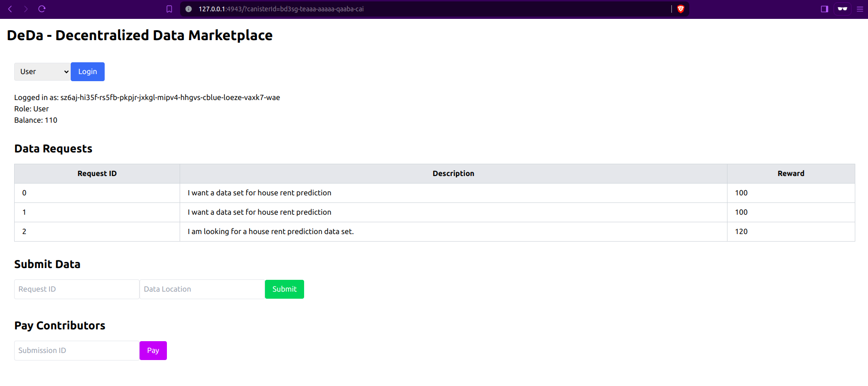Click the reward 120 cell
The width and height of the screenshot is (868, 386).
[x=791, y=232]
